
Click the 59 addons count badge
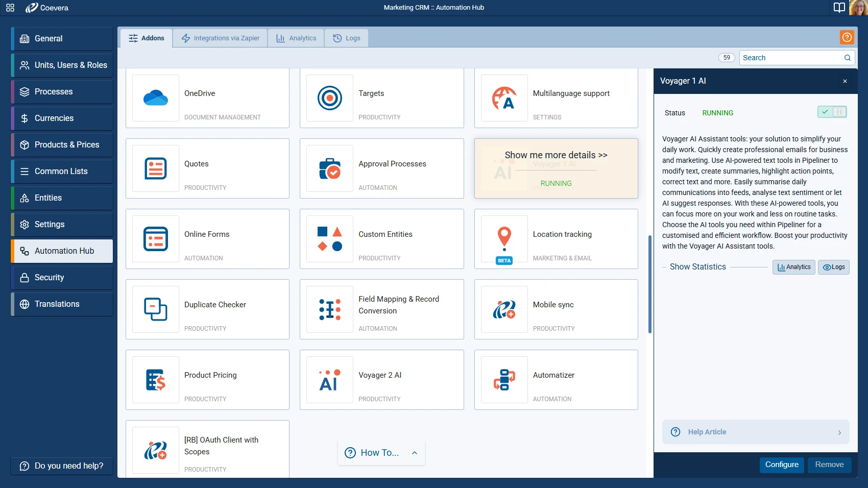click(x=727, y=58)
